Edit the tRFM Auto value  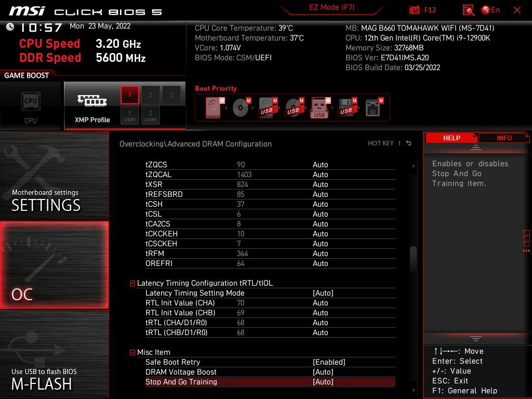tap(320, 254)
